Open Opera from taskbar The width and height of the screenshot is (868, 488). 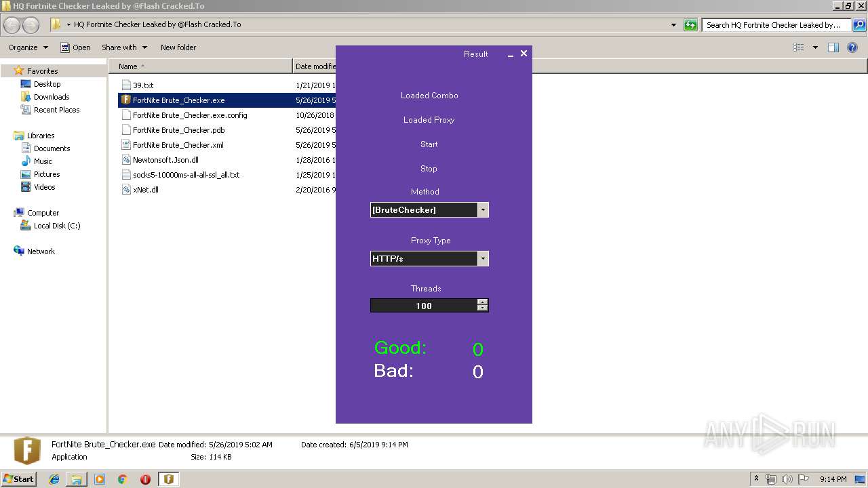[x=145, y=479]
